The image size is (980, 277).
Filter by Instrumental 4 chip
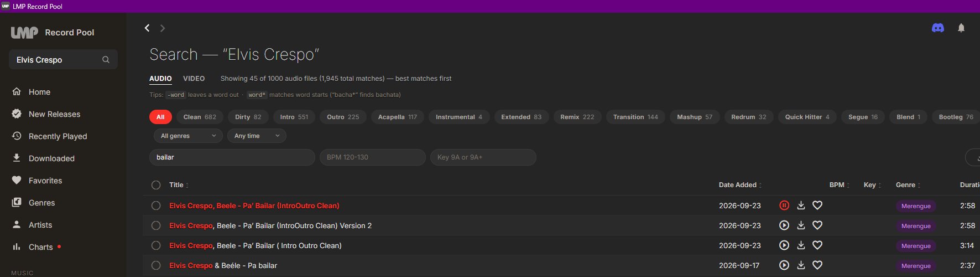click(459, 117)
